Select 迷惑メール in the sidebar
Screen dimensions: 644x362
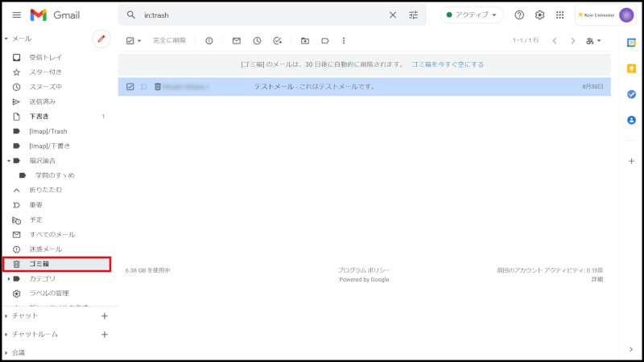pyautogui.click(x=45, y=249)
